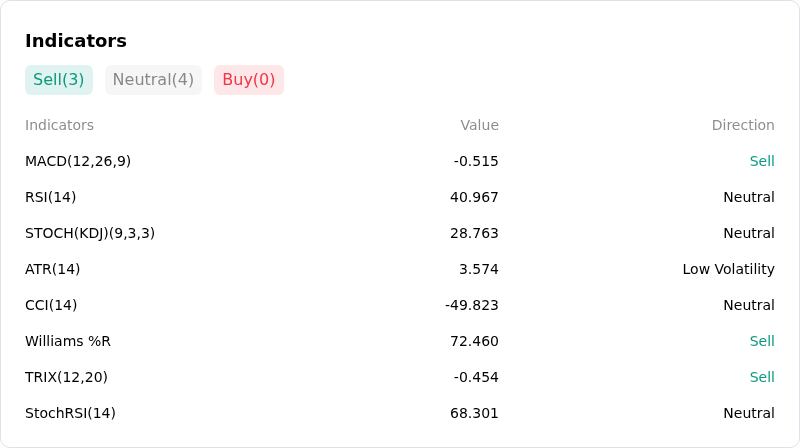Click the Low Volatility direction text
The image size is (800, 448).
click(x=729, y=269)
